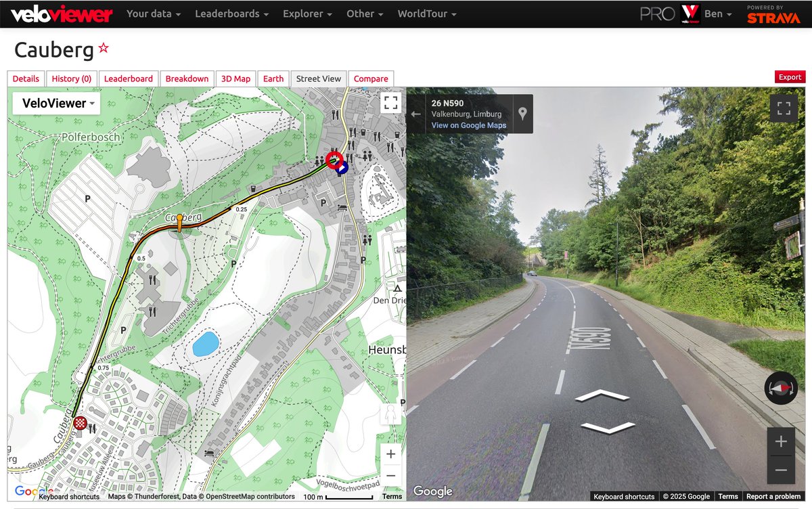Switch to the Leaderboard tab
The image size is (812, 509).
coord(129,79)
